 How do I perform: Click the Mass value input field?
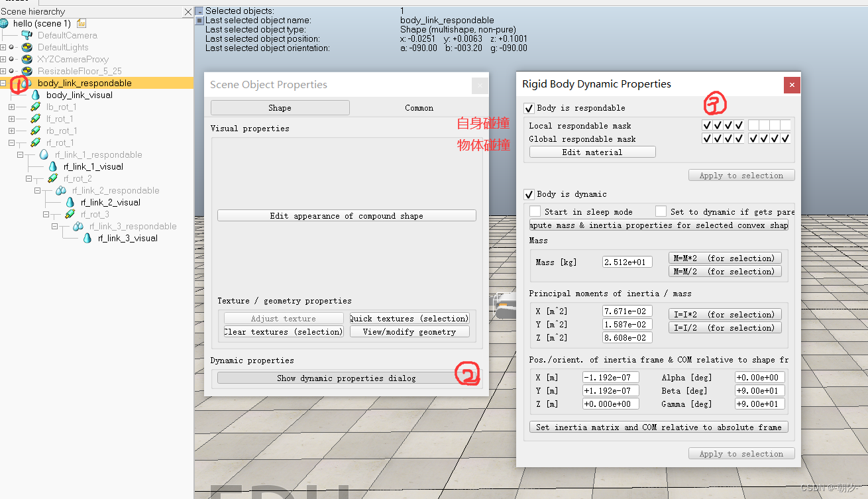point(627,262)
